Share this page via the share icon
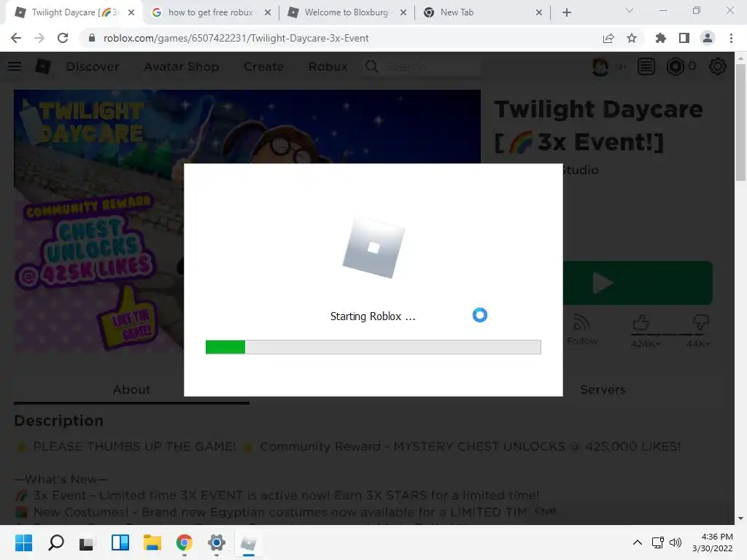The image size is (747, 560). (608, 38)
